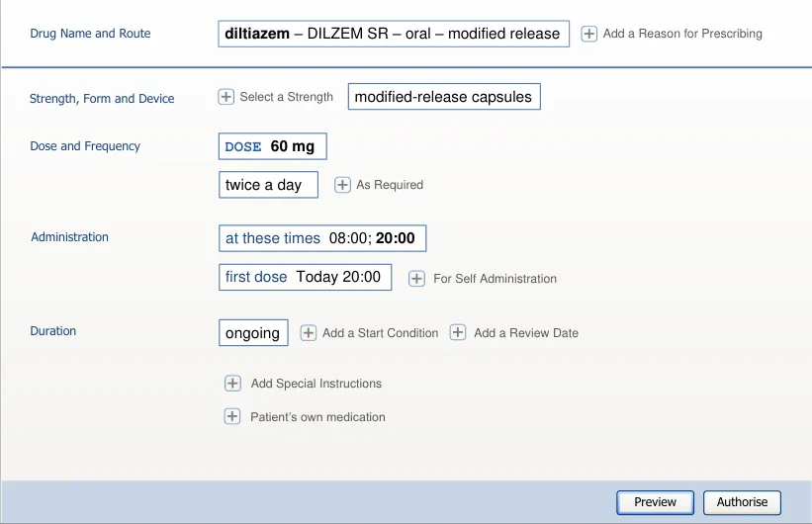Click plus icon for Add a Review Date
The width and height of the screenshot is (812, 524).
[458, 333]
